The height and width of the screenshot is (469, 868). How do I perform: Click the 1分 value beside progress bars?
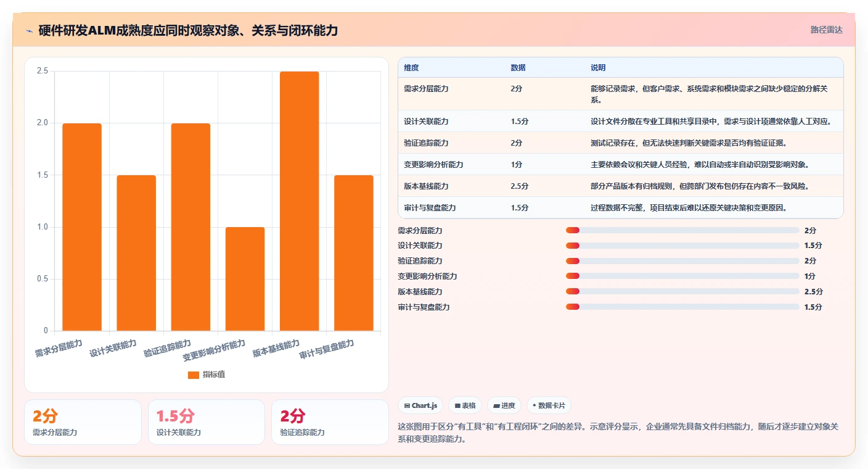[x=810, y=276]
